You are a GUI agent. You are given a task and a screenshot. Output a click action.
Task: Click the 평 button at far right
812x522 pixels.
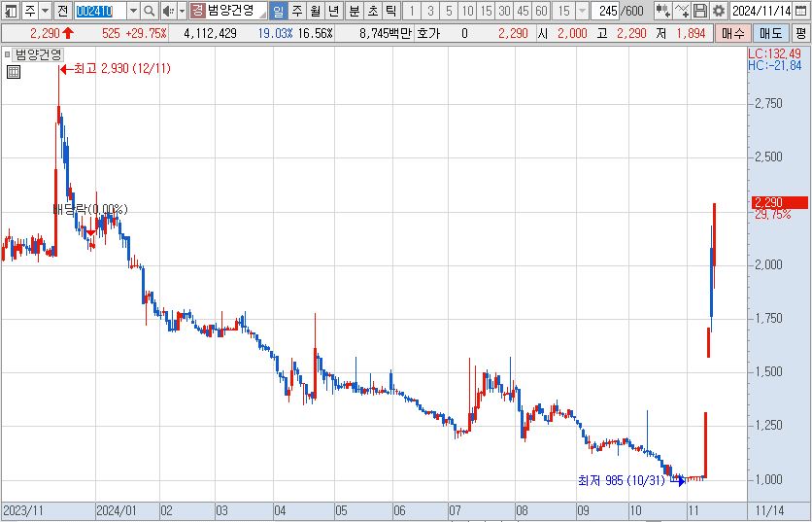click(801, 34)
